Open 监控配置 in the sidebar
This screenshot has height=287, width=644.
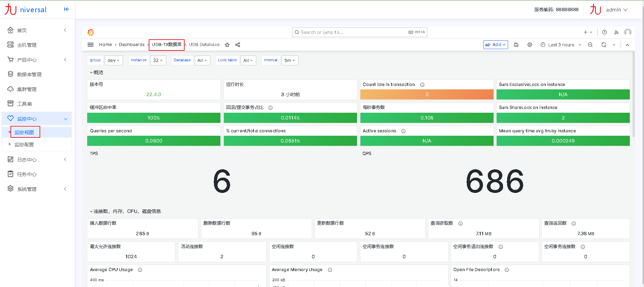(24, 145)
